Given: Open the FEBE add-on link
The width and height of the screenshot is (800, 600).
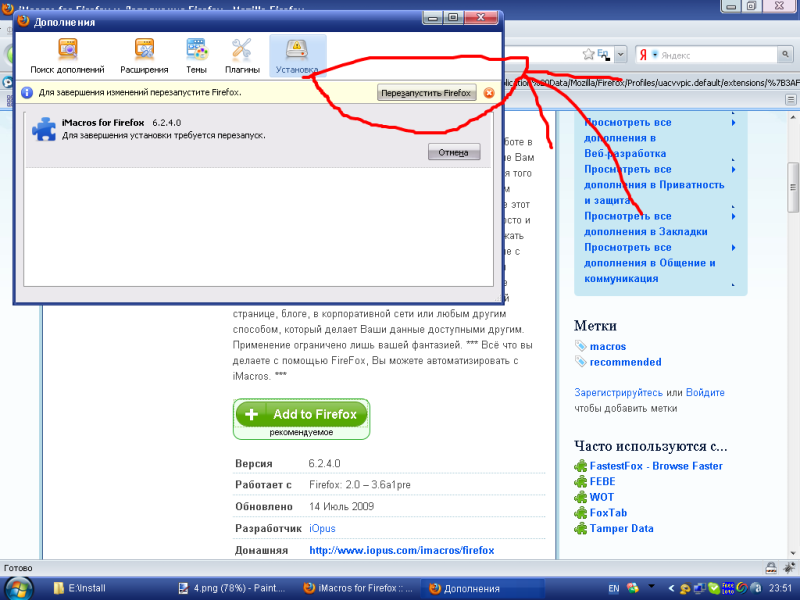Looking at the screenshot, I should 603,482.
